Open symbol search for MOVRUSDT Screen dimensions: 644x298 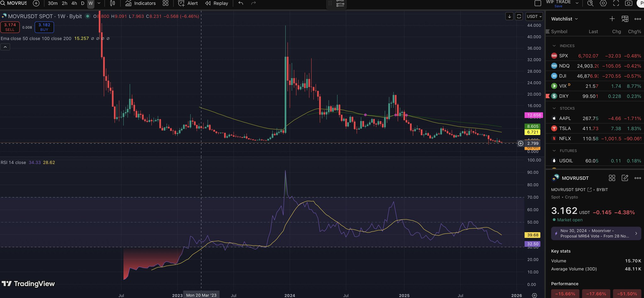[x=14, y=3]
